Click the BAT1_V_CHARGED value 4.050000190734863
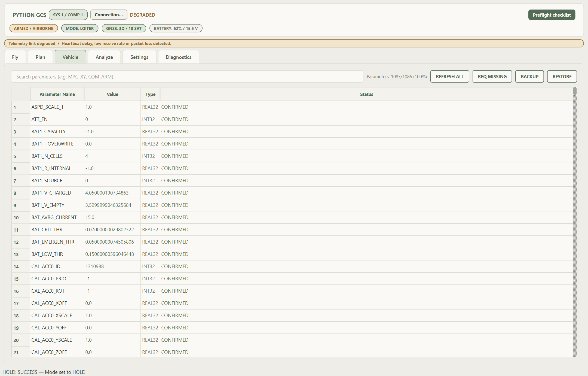 click(107, 193)
